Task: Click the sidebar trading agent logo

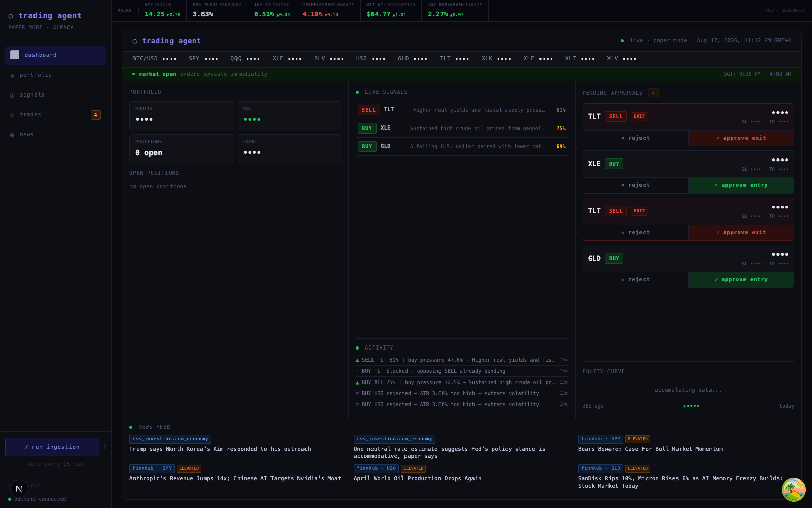Action: (x=45, y=16)
